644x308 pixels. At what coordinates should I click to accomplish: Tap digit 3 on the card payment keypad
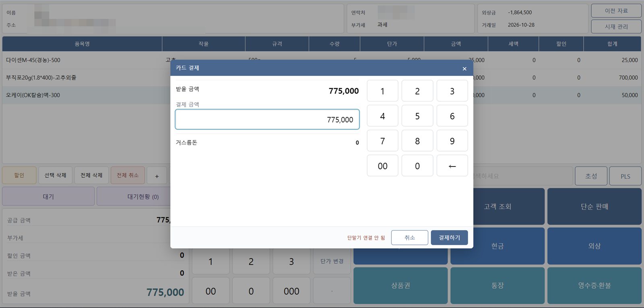point(452,91)
